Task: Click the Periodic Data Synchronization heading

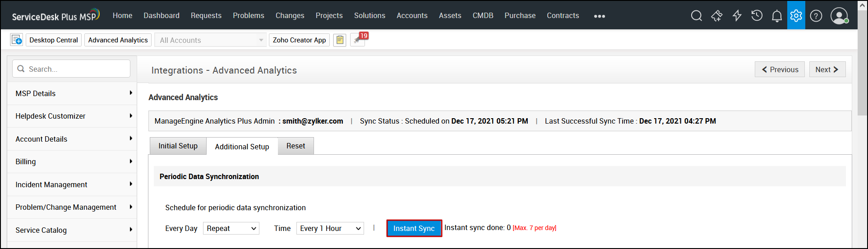Action: point(209,176)
